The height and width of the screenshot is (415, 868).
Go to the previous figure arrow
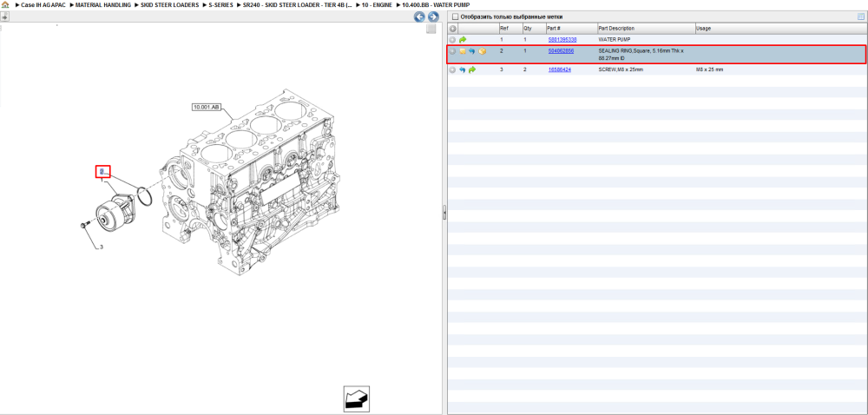pos(420,16)
